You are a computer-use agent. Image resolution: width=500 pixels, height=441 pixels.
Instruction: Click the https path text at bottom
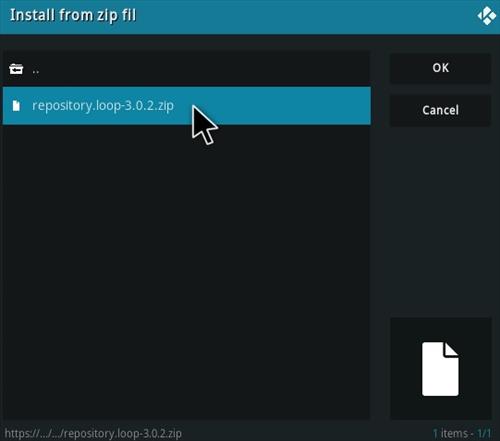pyautogui.click(x=93, y=433)
